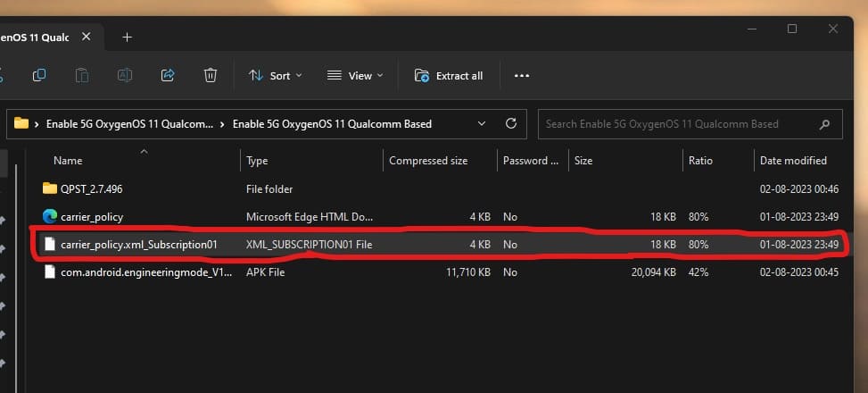The height and width of the screenshot is (393, 868).
Task: Click the Copy icon in toolbar
Action: point(38,75)
